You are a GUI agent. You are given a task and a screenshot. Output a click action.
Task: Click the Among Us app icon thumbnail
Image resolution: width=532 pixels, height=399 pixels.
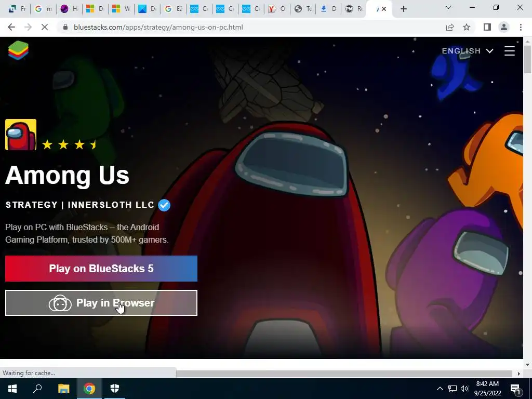(21, 135)
